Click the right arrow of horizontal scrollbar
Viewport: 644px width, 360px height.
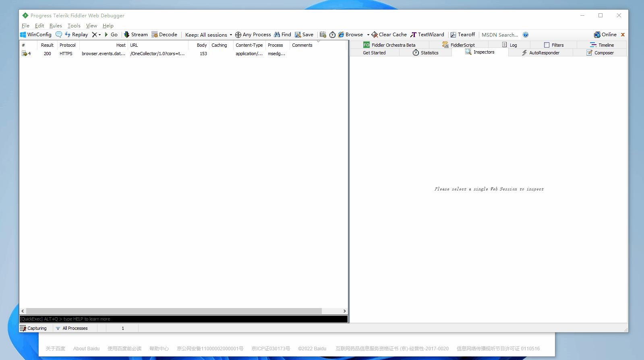[344, 311]
